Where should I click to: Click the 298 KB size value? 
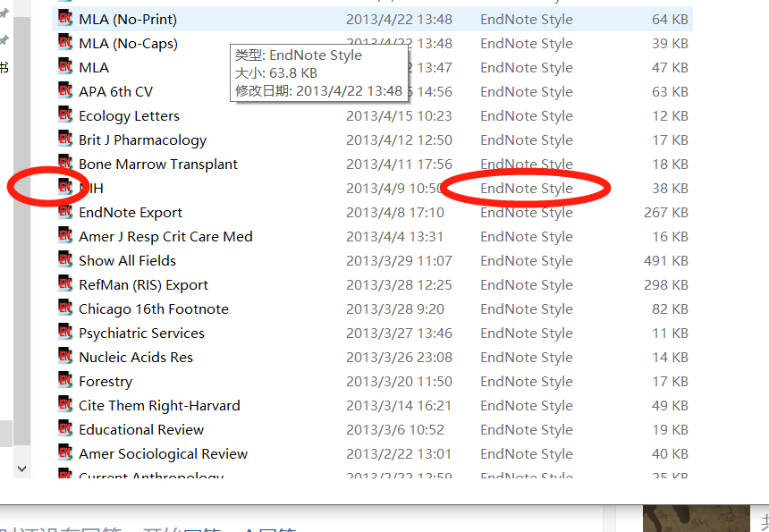[666, 285]
